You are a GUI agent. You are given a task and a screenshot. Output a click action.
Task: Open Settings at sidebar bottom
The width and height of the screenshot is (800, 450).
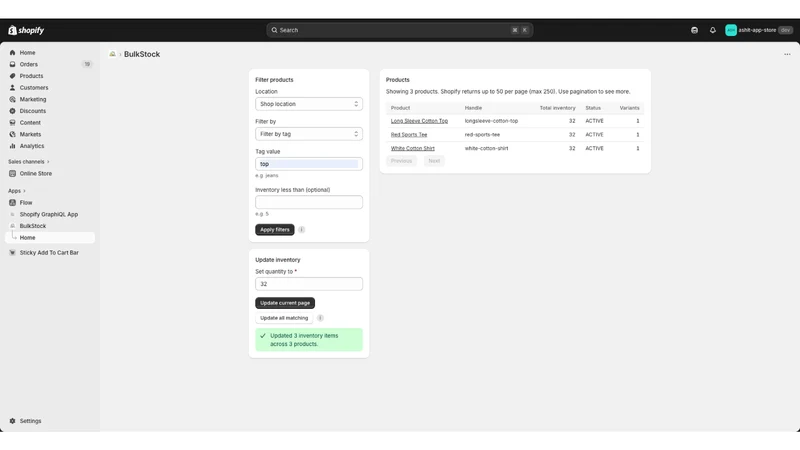point(30,421)
